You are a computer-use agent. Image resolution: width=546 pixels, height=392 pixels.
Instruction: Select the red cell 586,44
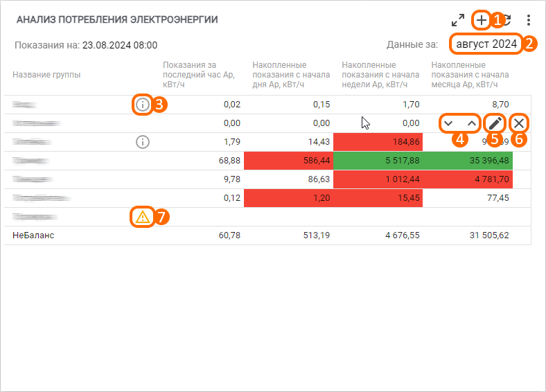click(x=289, y=161)
